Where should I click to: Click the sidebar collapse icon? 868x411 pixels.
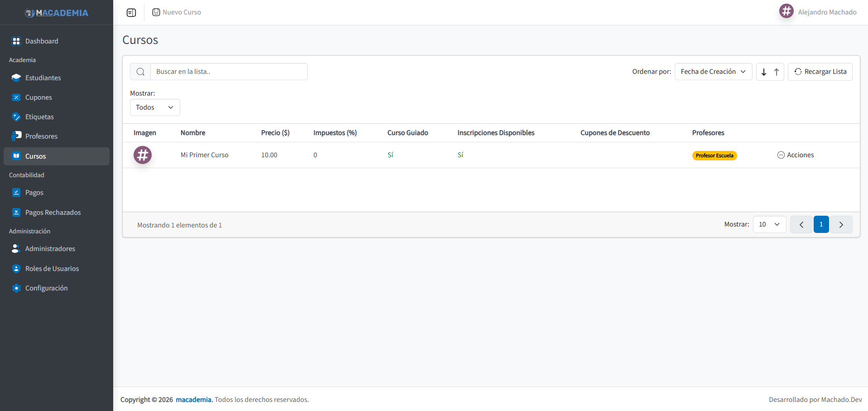tap(131, 12)
